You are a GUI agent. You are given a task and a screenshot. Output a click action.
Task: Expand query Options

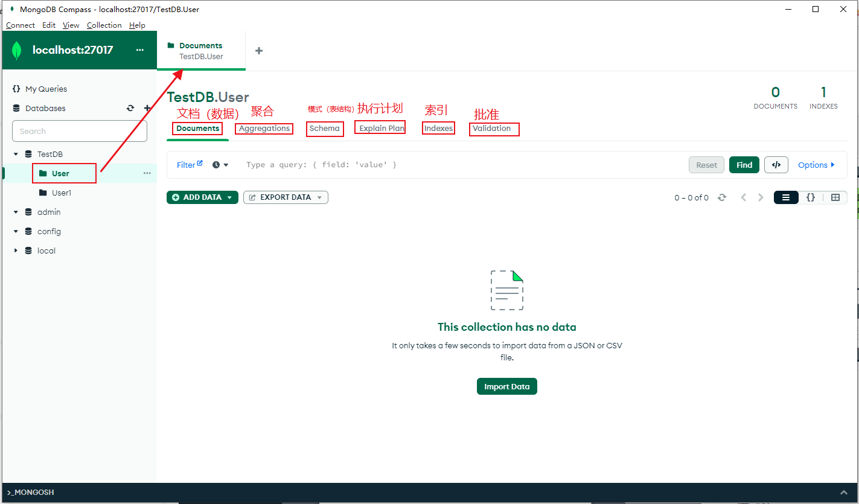(x=816, y=165)
